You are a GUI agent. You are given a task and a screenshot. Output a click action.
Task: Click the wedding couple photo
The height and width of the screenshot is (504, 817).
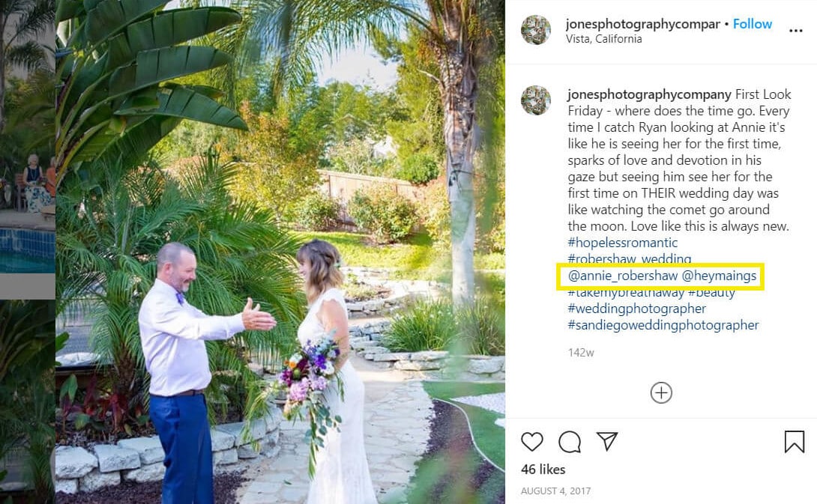pos(280,252)
